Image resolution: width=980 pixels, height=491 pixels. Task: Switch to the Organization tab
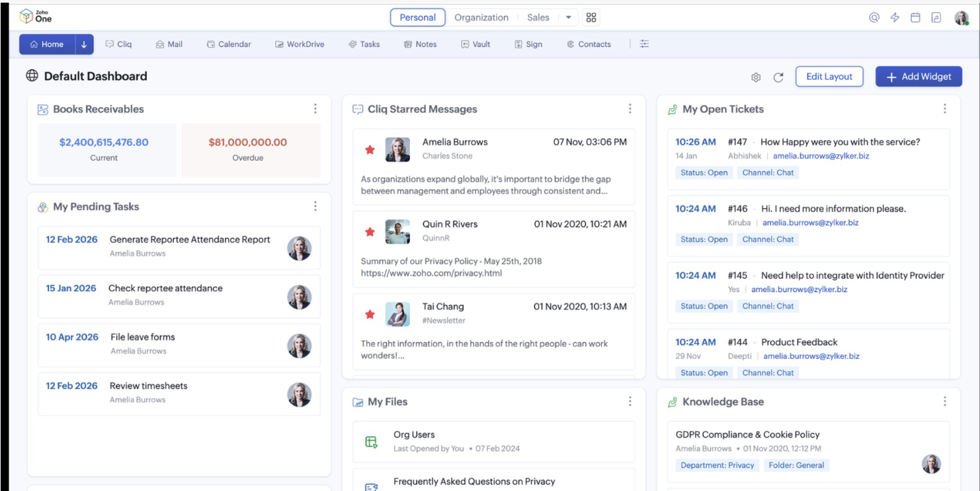(481, 18)
